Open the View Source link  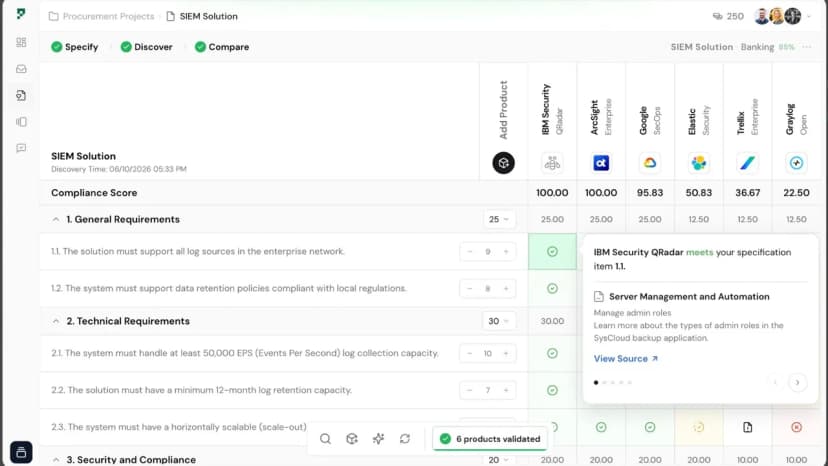[626, 359]
